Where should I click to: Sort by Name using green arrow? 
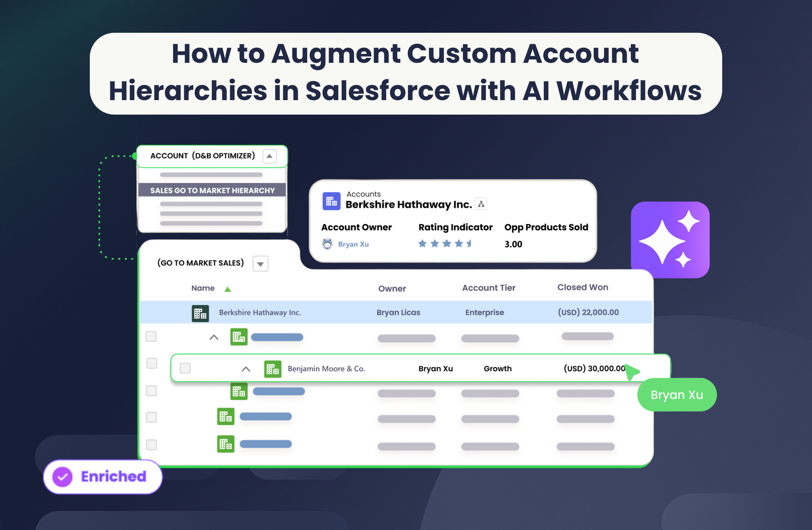(228, 289)
